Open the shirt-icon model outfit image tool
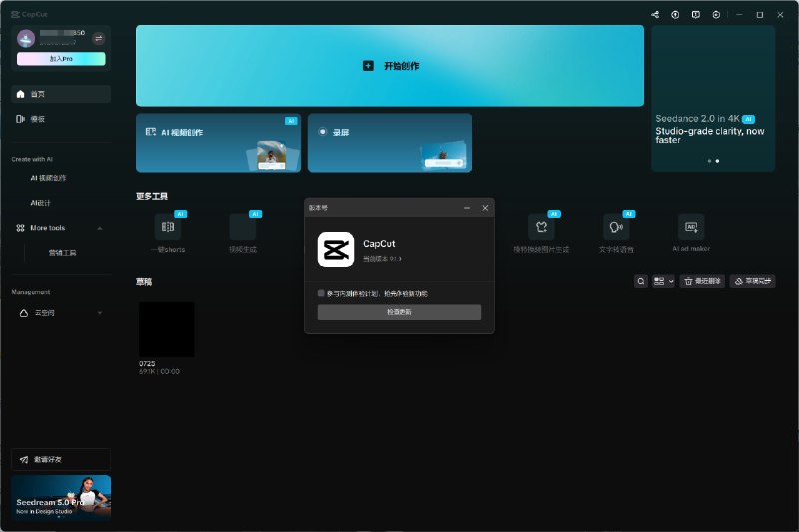Image resolution: width=799 pixels, height=532 pixels. coord(541,226)
